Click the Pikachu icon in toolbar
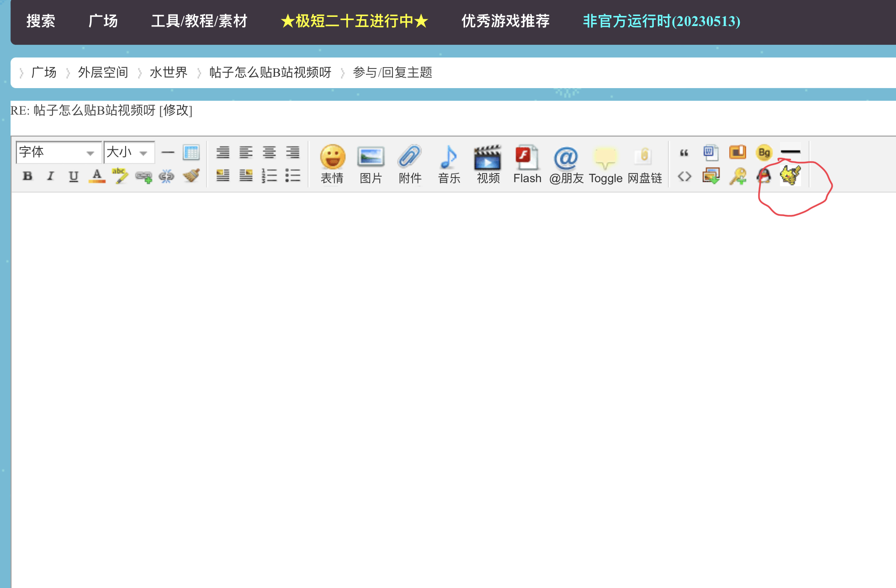This screenshot has height=588, width=896. point(790,176)
